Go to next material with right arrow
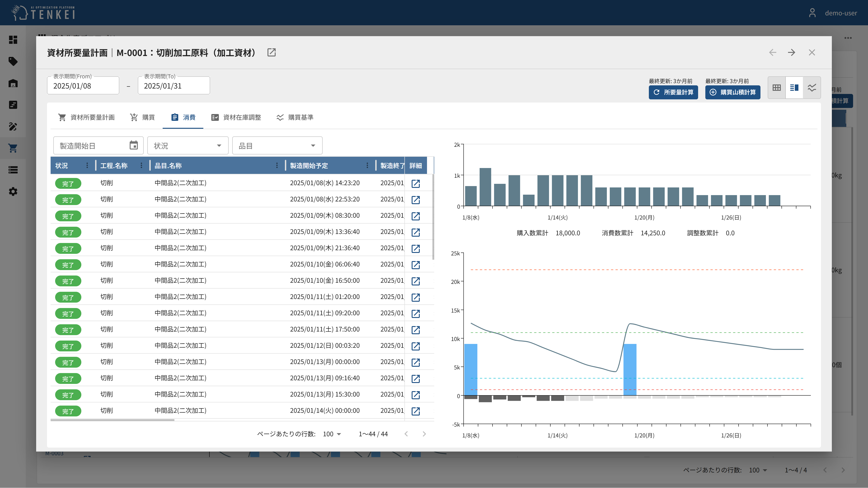Screen dimensions: 868x488 (x=791, y=53)
